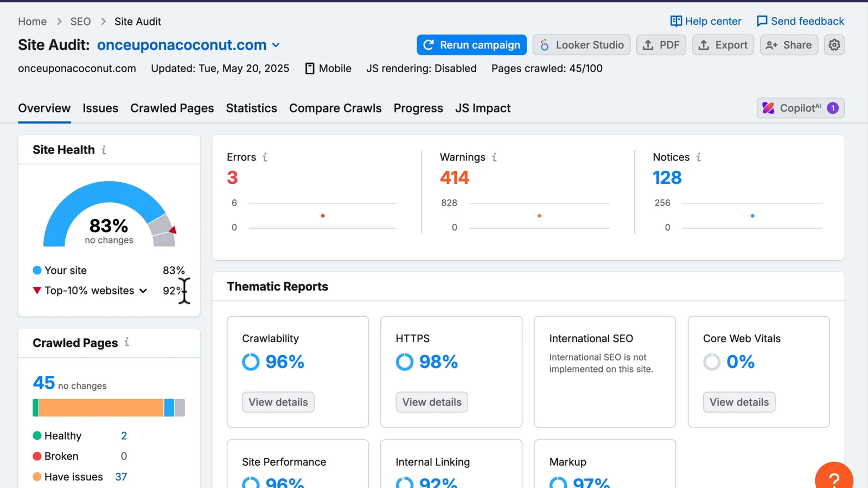Click the Share button
Image resolution: width=868 pixels, height=488 pixels.
789,45
